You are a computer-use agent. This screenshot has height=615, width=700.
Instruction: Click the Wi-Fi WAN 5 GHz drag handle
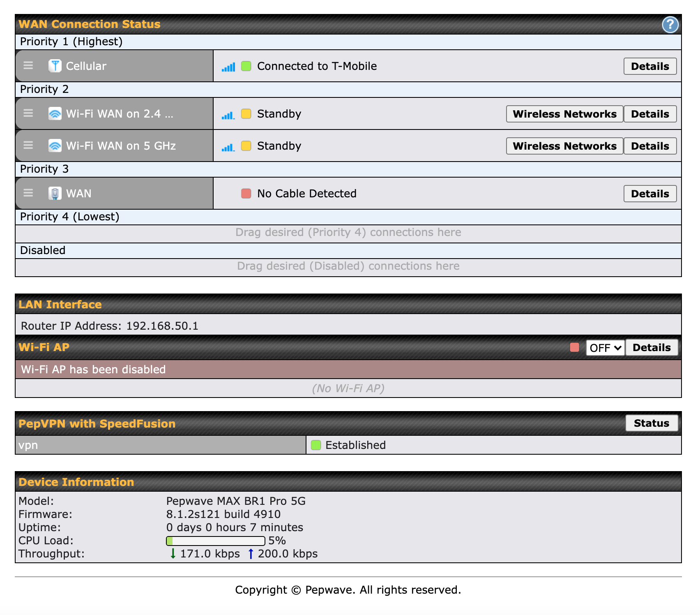tap(28, 146)
